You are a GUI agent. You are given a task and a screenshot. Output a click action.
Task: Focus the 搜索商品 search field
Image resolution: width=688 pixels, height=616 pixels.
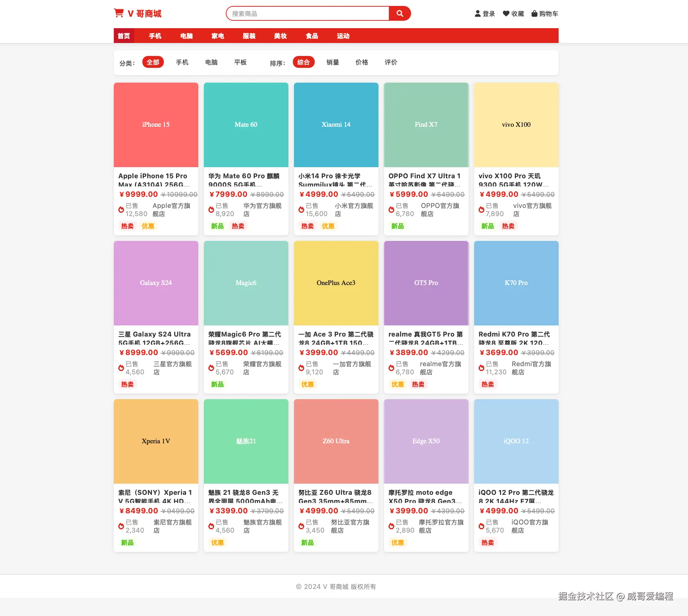point(308,13)
